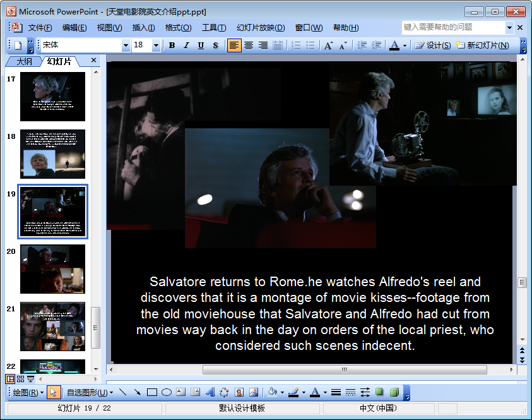Open the font name dropdown
This screenshot has height=420, width=532.
(x=126, y=45)
